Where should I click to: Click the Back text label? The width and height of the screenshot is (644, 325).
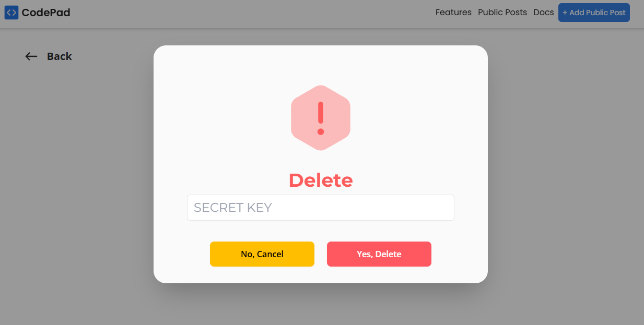coord(60,56)
